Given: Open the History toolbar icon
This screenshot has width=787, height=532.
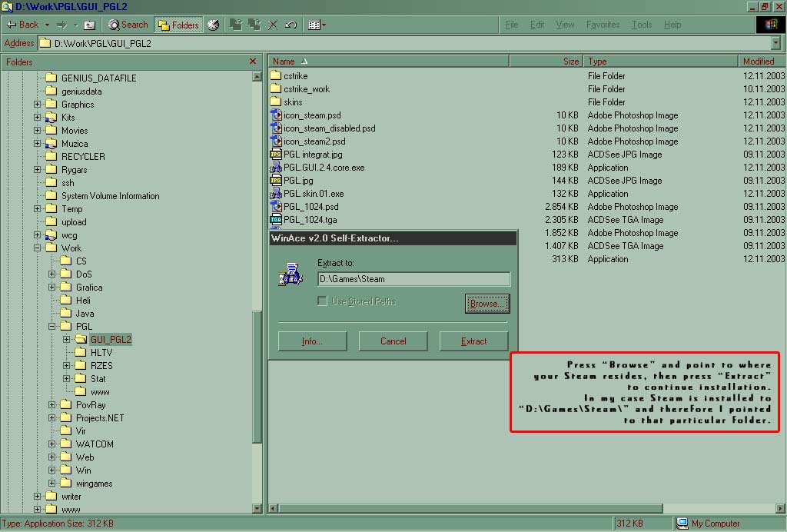Looking at the screenshot, I should tap(214, 25).
